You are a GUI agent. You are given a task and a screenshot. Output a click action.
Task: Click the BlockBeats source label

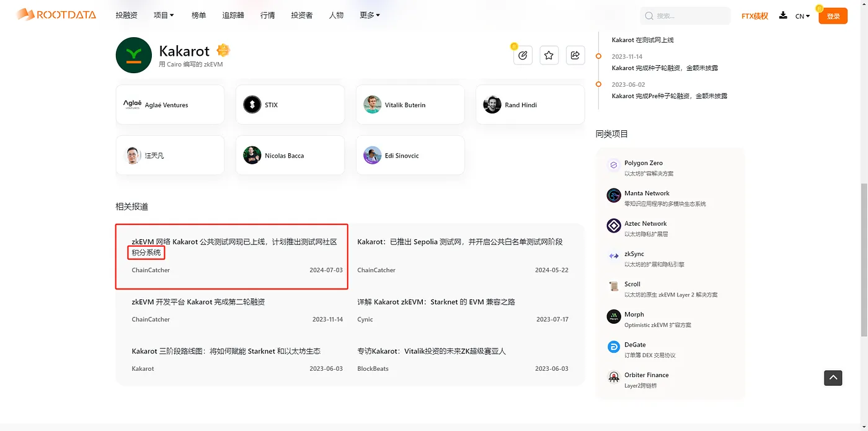click(x=373, y=369)
